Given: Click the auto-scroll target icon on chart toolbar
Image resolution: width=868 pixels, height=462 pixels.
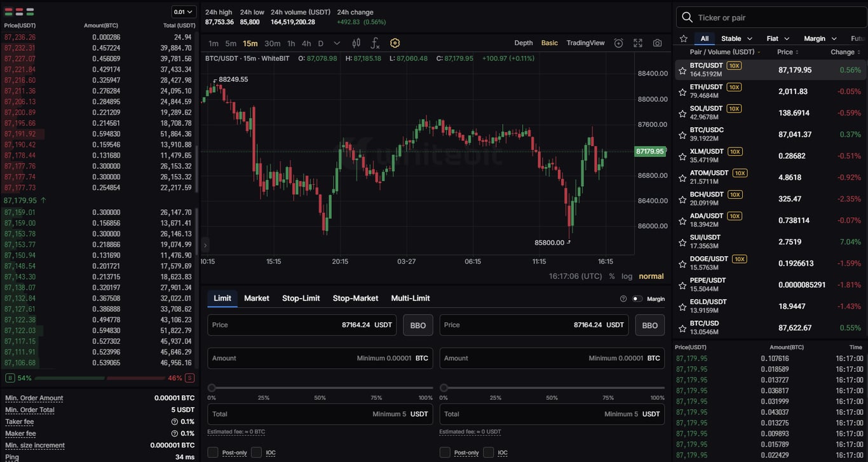Looking at the screenshot, I should [x=619, y=43].
